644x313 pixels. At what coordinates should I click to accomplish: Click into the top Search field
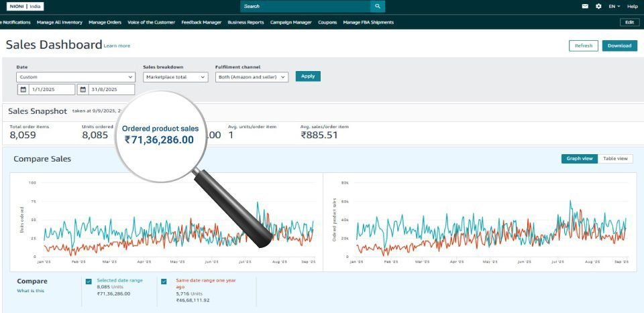tap(305, 6)
